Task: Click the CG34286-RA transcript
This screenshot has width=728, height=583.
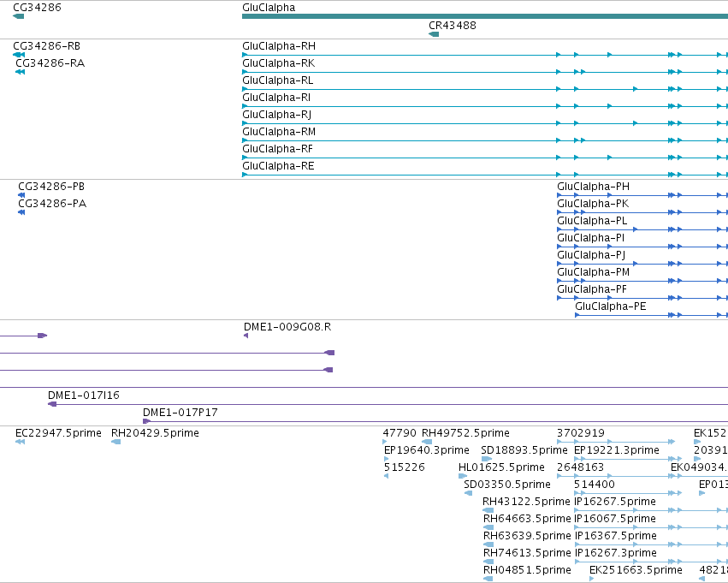Action: pyautogui.click(x=20, y=72)
